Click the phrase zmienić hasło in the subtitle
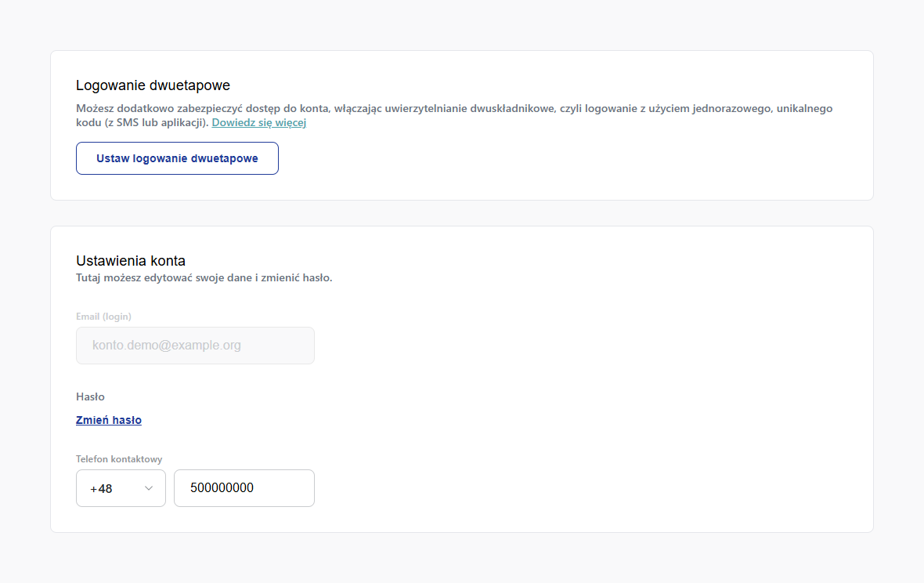 point(297,277)
